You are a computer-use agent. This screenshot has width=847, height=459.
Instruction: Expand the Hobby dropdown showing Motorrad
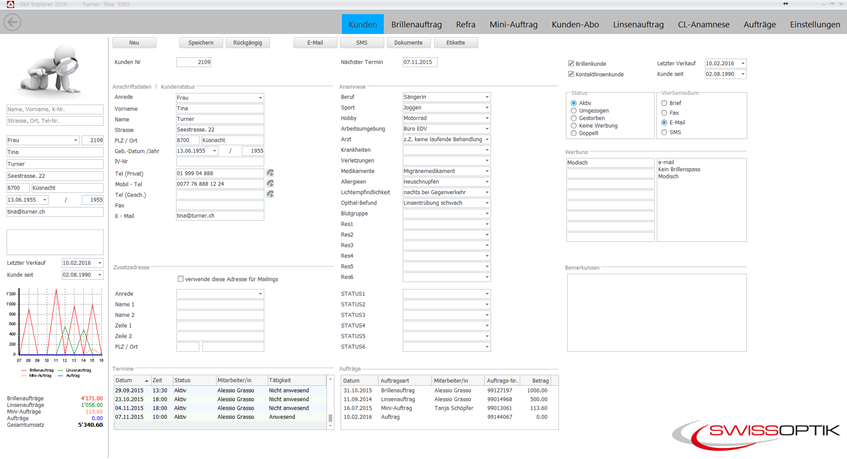(x=446, y=118)
